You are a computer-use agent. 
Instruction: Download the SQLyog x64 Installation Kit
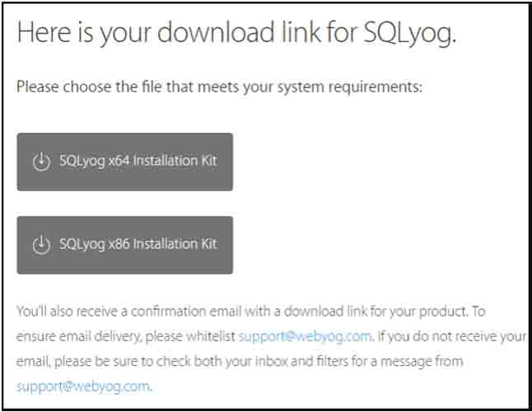(x=125, y=162)
